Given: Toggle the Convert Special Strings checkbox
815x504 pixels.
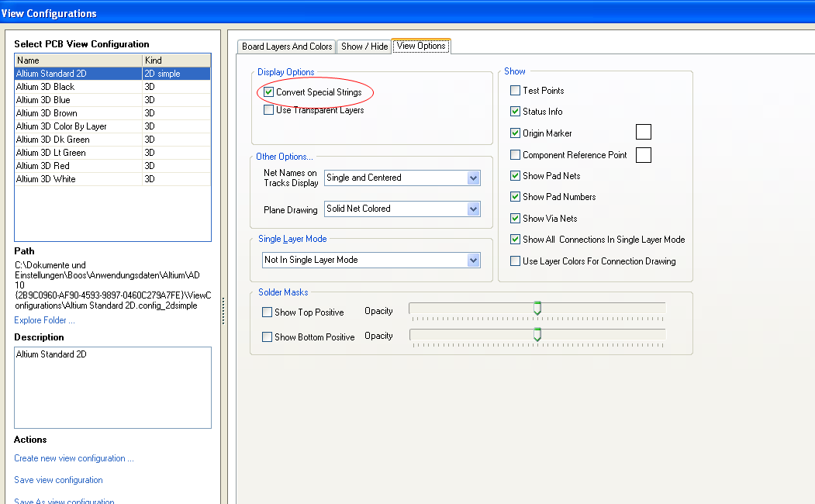Looking at the screenshot, I should pyautogui.click(x=269, y=92).
